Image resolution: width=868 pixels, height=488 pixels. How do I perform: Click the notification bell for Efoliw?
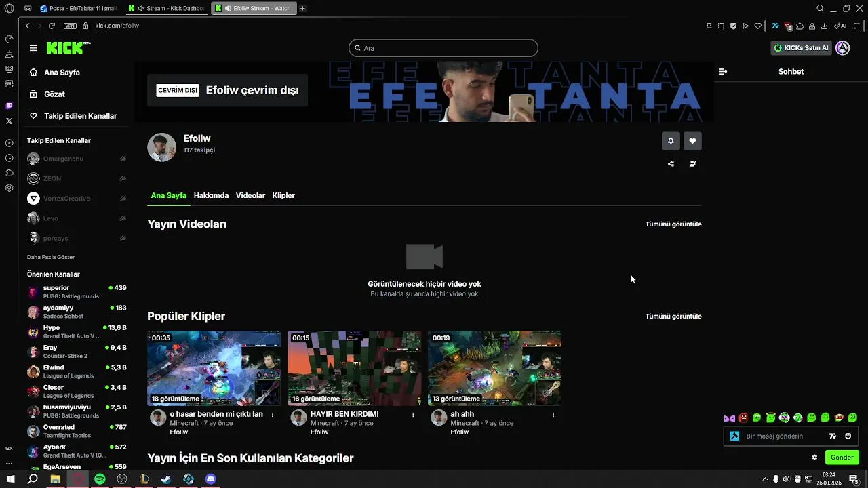click(671, 141)
